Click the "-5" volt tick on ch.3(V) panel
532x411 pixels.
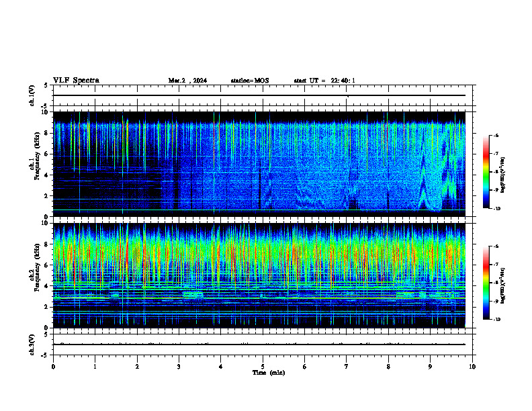click(45, 355)
